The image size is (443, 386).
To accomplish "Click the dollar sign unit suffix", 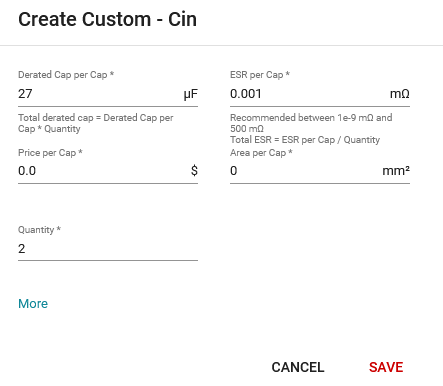I will click(194, 171).
